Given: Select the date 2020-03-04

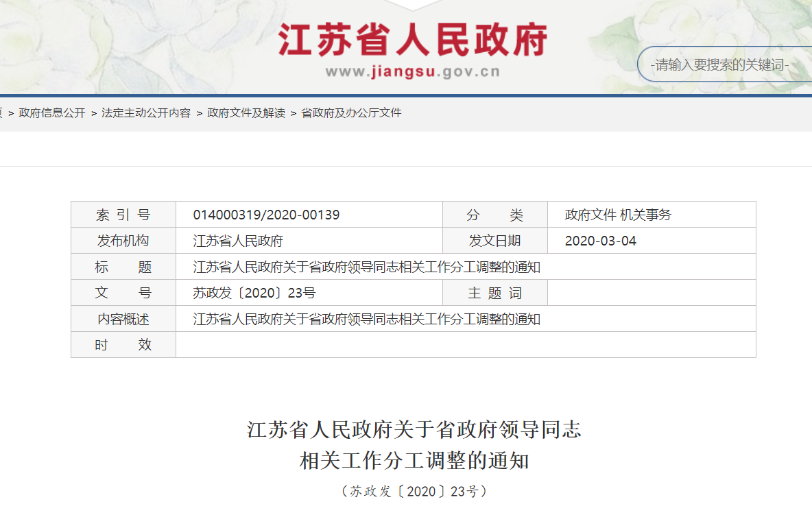Looking at the screenshot, I should click(600, 241).
